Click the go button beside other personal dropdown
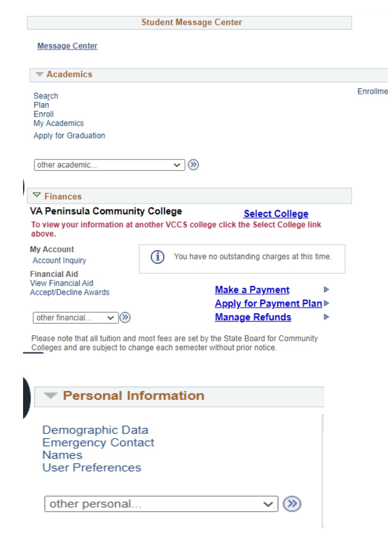Screen dimensions: 392x538 (x=292, y=504)
